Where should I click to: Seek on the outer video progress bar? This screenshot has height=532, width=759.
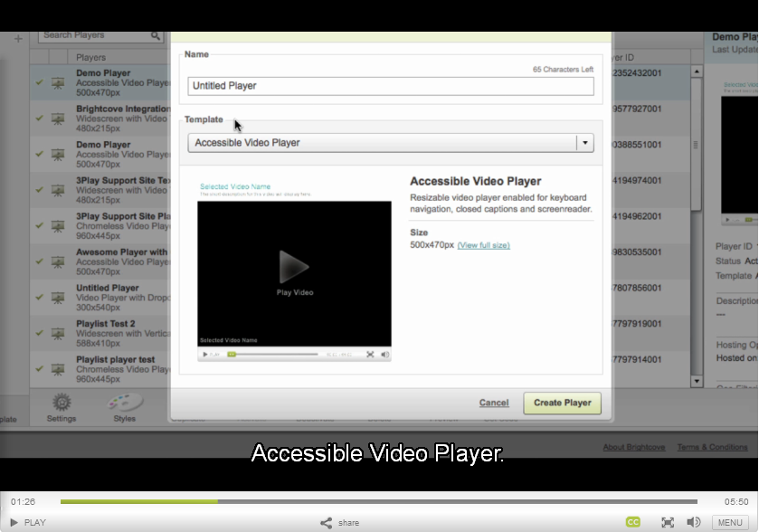click(378, 501)
